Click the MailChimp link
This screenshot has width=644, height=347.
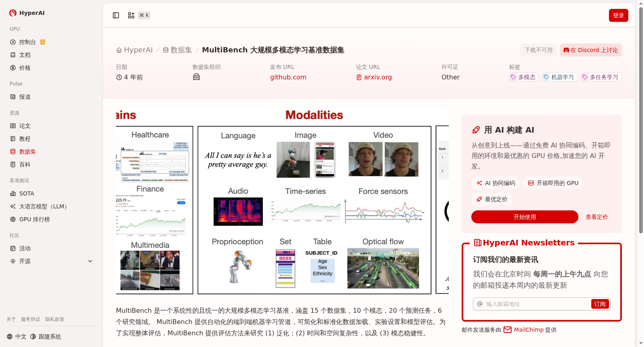coord(529,330)
